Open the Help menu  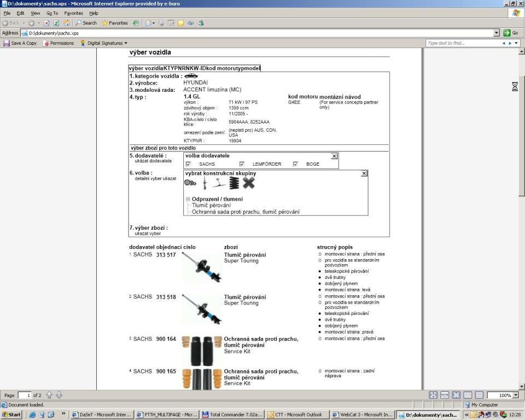tap(94, 13)
